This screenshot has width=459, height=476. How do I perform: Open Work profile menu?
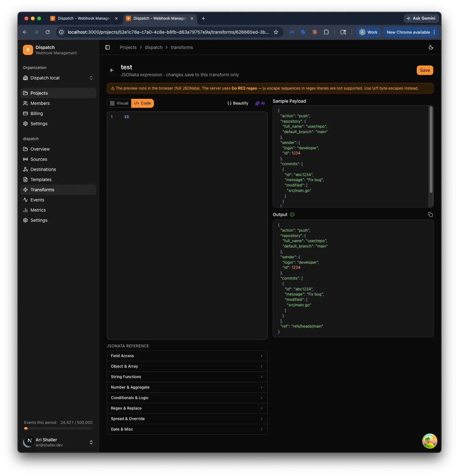[368, 32]
